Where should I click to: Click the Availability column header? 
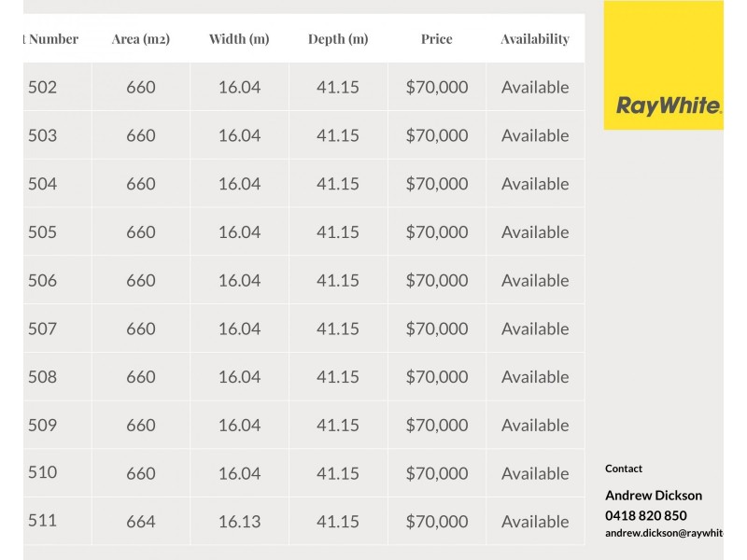coord(535,39)
